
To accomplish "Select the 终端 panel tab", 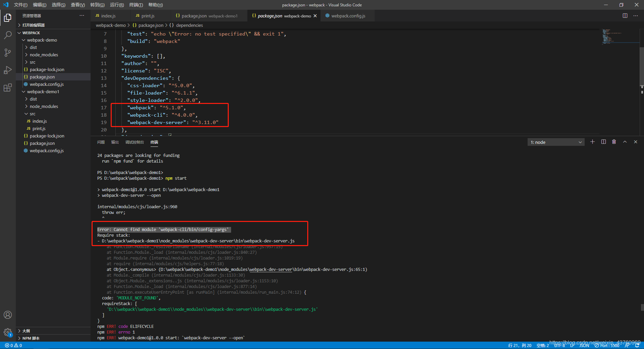I will coord(154,142).
